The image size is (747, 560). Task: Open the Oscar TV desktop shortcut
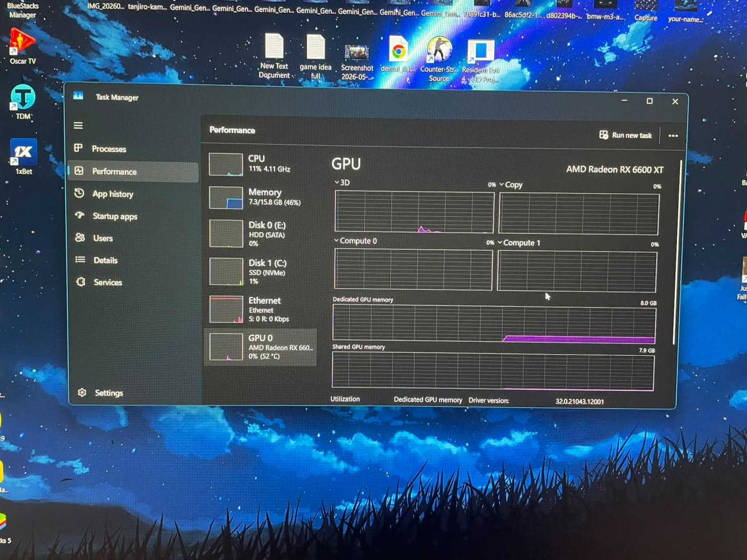22,46
